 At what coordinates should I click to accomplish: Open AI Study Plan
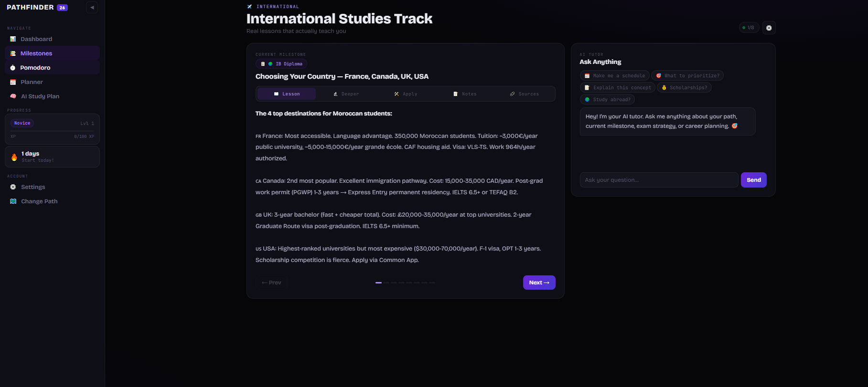[x=52, y=96]
